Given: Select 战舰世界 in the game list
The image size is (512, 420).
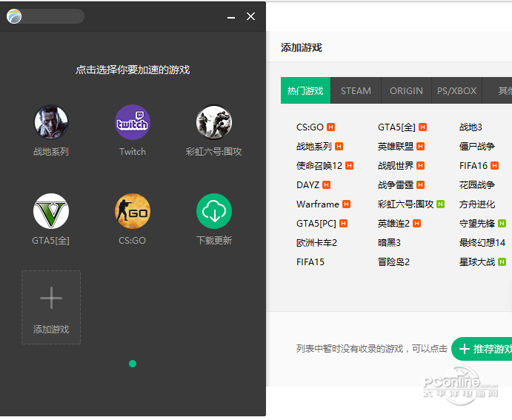Looking at the screenshot, I should [396, 165].
